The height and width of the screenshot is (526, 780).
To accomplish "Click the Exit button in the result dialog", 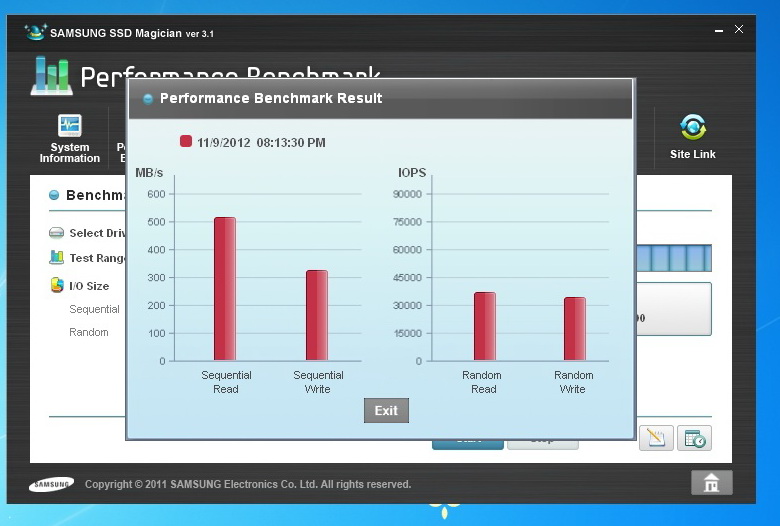I will (386, 411).
